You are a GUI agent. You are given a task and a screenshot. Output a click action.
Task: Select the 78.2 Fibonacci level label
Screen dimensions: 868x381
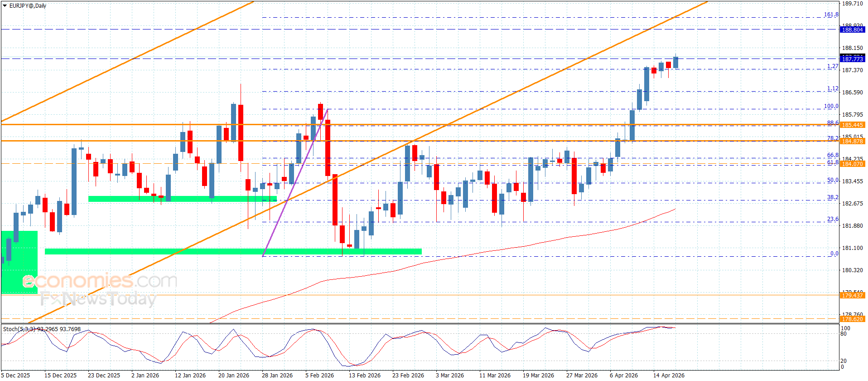pos(833,138)
